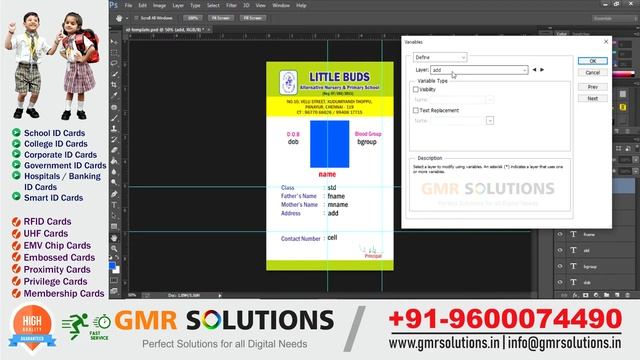Viewport: 640px width, 360px height.
Task: Enable the Text Replacement checkbox
Action: (416, 110)
